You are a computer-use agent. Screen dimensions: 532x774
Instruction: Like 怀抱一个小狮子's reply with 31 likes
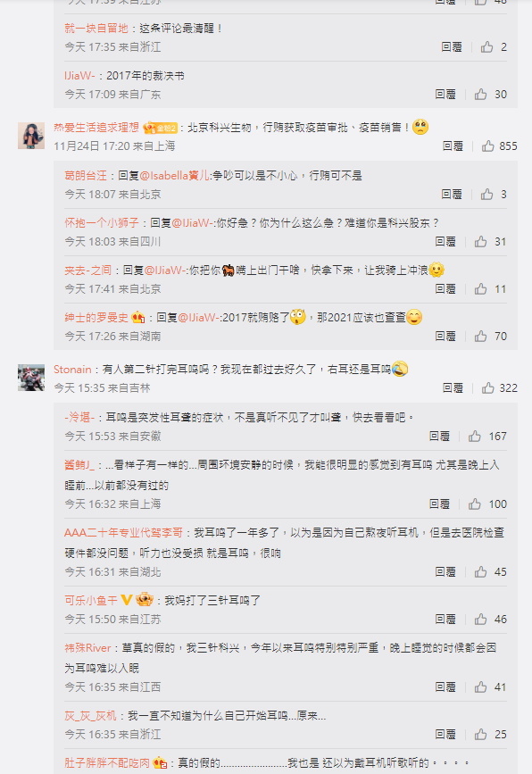[481, 241]
